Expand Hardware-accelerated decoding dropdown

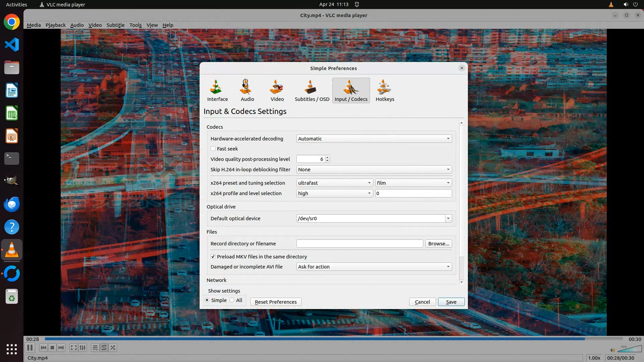pyautogui.click(x=374, y=138)
